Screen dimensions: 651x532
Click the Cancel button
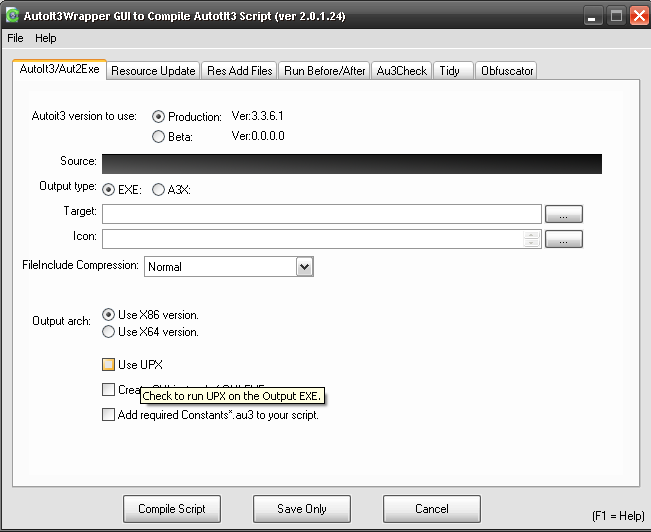[x=432, y=508]
